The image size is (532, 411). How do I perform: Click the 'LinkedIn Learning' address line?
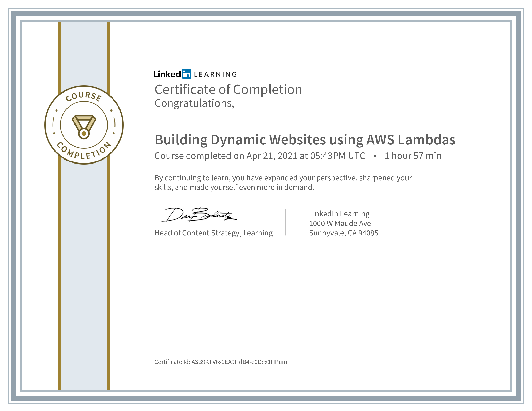tap(339, 214)
